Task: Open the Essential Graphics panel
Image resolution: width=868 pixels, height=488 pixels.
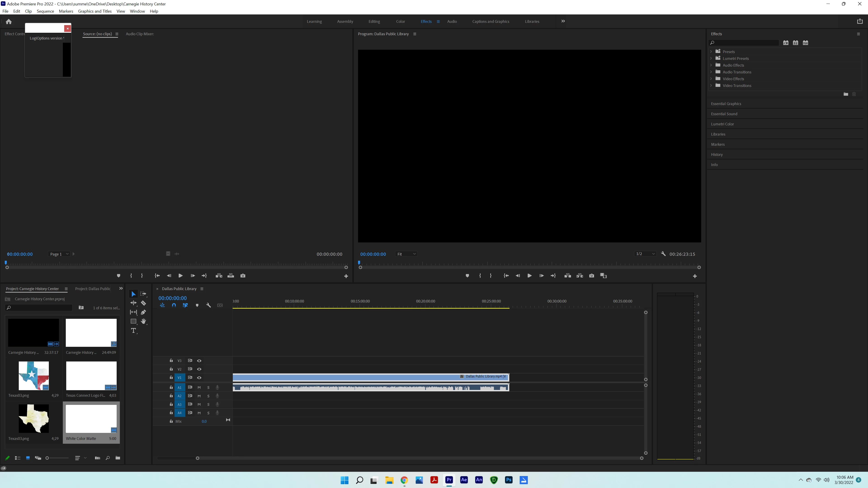Action: (726, 104)
